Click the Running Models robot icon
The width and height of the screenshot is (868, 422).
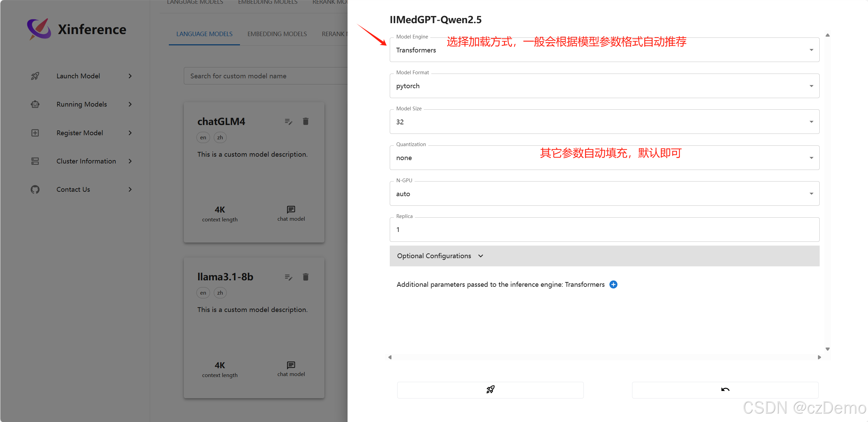point(35,104)
